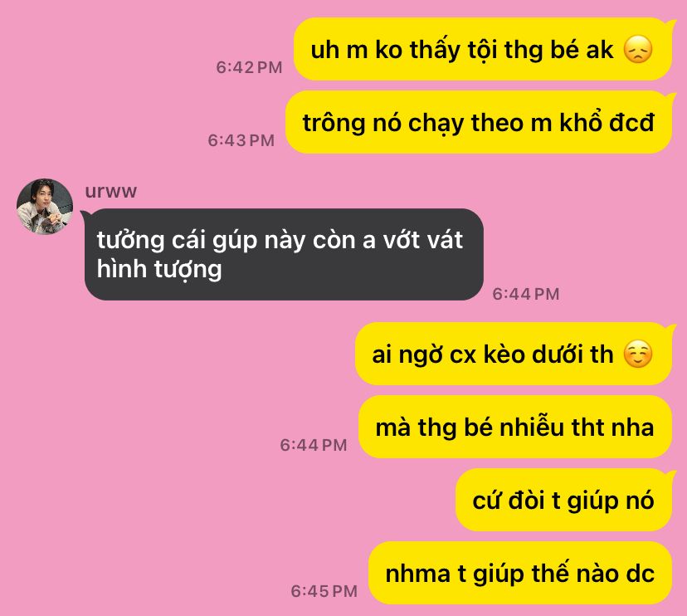Screen dimensions: 687x616
Task: Tap the relieved smiling emoji
Action: pos(638,354)
